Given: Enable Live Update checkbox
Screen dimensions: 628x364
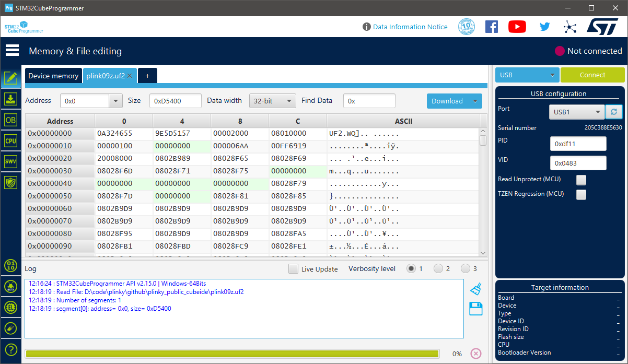Looking at the screenshot, I should [x=294, y=269].
